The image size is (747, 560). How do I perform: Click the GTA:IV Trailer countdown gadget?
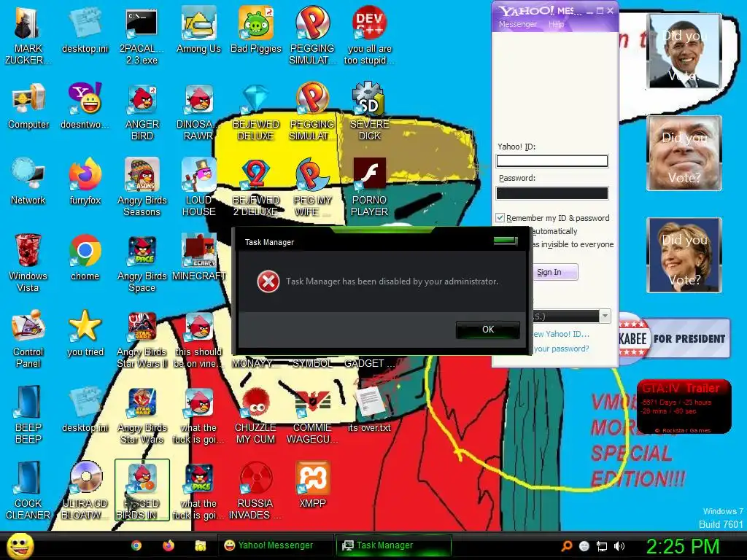pos(684,406)
